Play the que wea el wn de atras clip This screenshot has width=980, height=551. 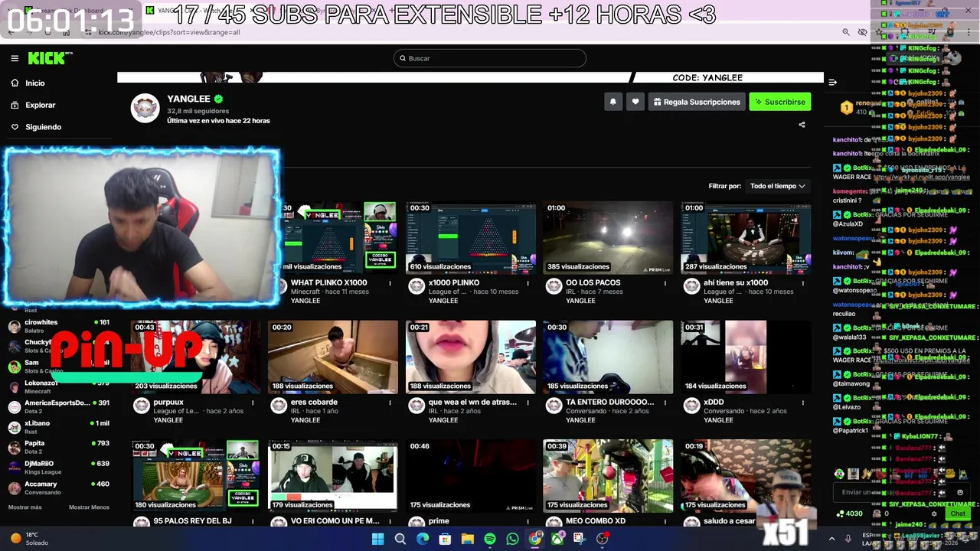471,357
